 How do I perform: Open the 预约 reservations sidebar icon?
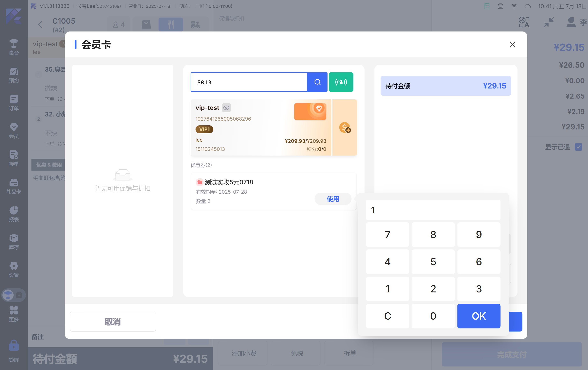coord(14,75)
